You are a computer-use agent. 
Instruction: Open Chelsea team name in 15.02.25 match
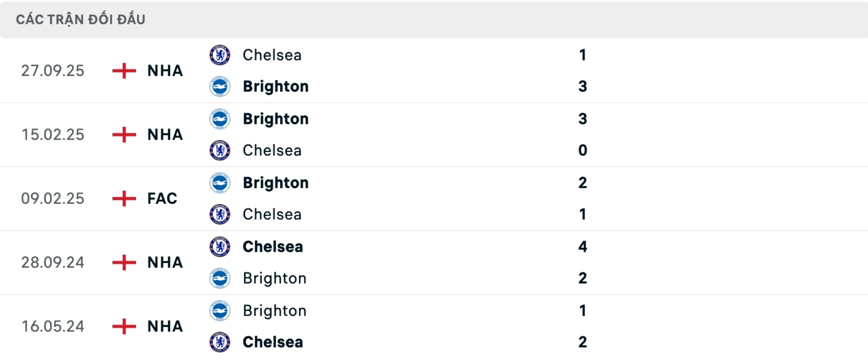(x=272, y=151)
